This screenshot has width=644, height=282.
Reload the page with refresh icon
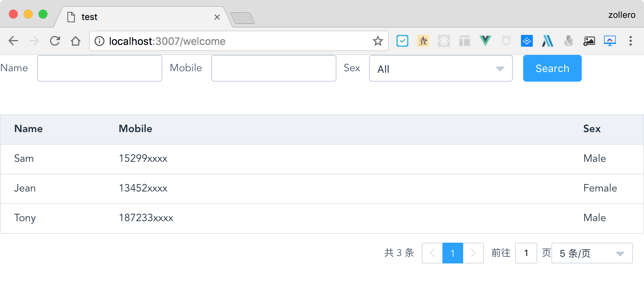(55, 41)
